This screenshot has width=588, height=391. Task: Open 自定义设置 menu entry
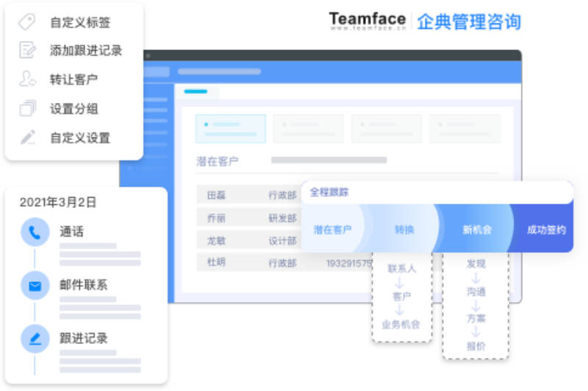point(80,137)
